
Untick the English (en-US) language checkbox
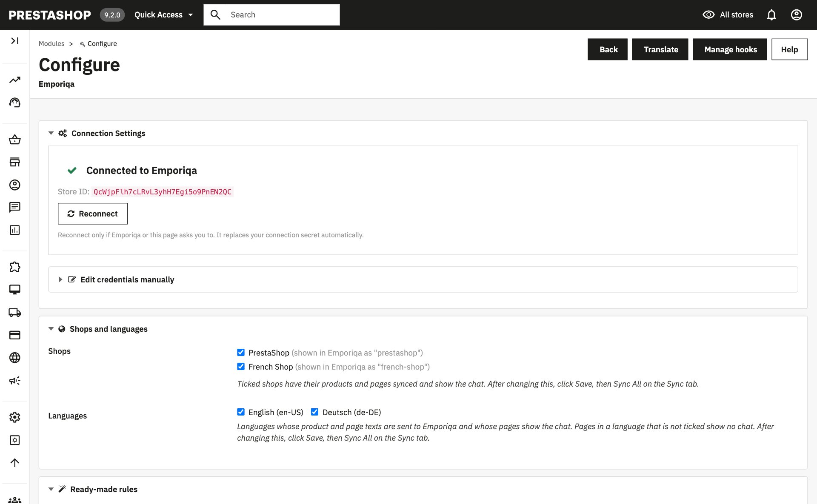[241, 412]
